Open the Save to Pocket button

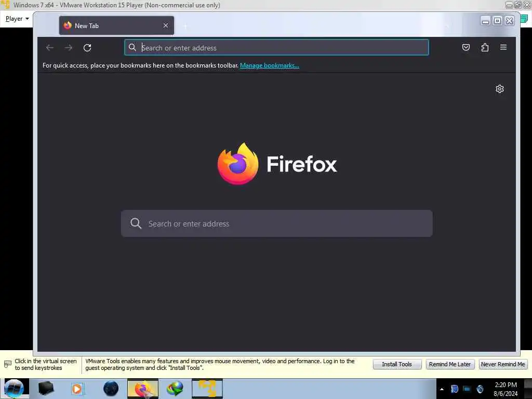tap(466, 47)
